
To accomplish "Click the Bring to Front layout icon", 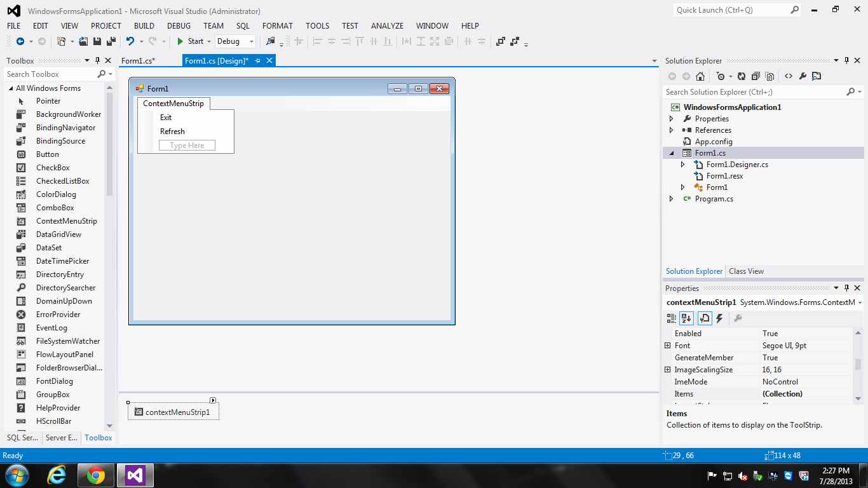I will click(501, 41).
